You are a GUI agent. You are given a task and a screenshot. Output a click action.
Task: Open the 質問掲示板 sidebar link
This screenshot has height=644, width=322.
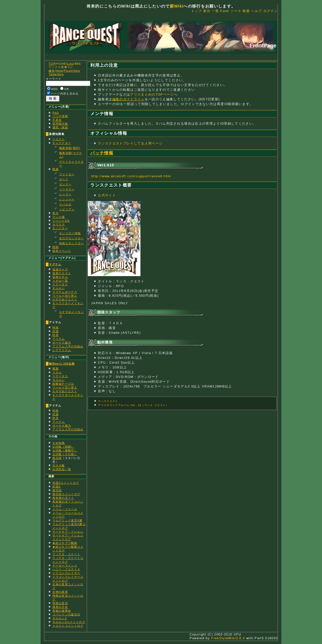(x=60, y=124)
